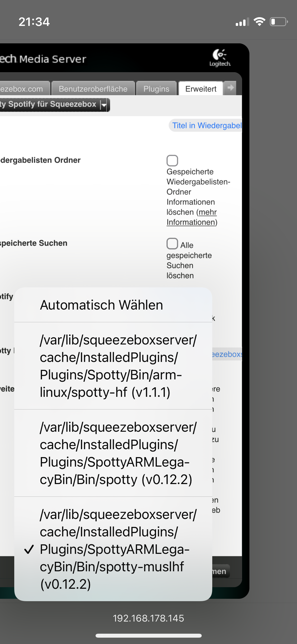Viewport: 297px width, 644px height.
Task: Tap the 192.168.178.145 address bar
Action: tap(148, 618)
